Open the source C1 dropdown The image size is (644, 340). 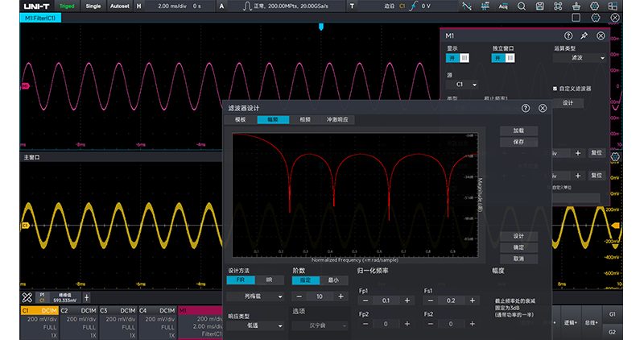click(x=462, y=85)
